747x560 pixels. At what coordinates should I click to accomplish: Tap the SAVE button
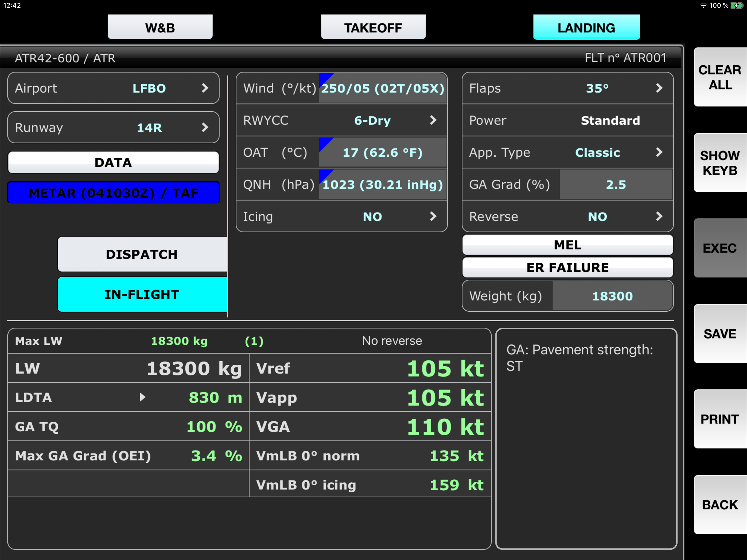click(x=720, y=334)
